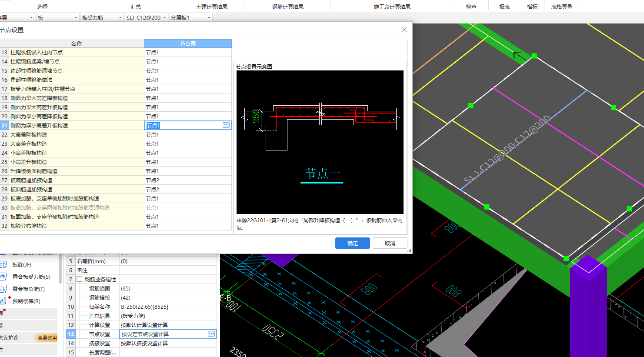
Task: Click 钢筋搭接 value (42)
Action: pyautogui.click(x=168, y=297)
